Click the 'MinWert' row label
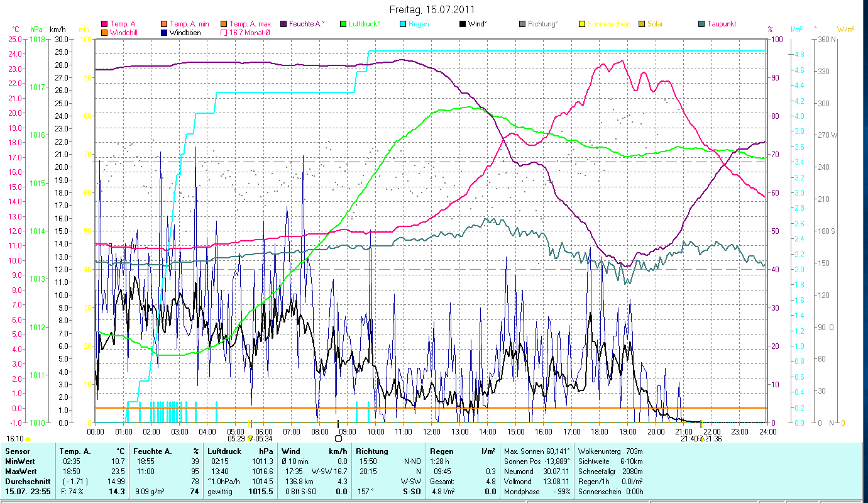This screenshot has height=503, width=868. click(19, 462)
